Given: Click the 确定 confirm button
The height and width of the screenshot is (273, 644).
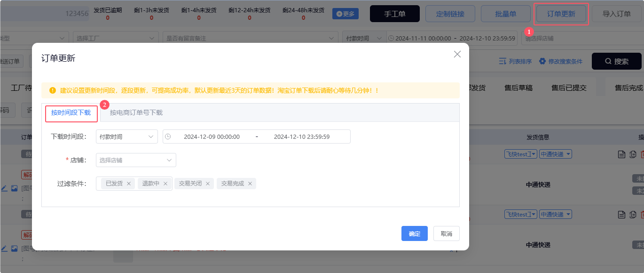Looking at the screenshot, I should pyautogui.click(x=414, y=233).
